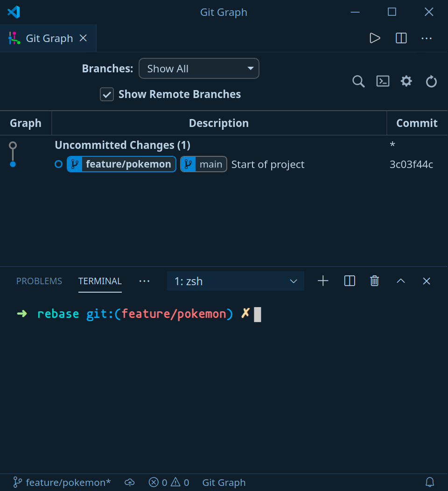The height and width of the screenshot is (491, 448).
Task: Click the blue commit node in graph
Action: pos(13,164)
